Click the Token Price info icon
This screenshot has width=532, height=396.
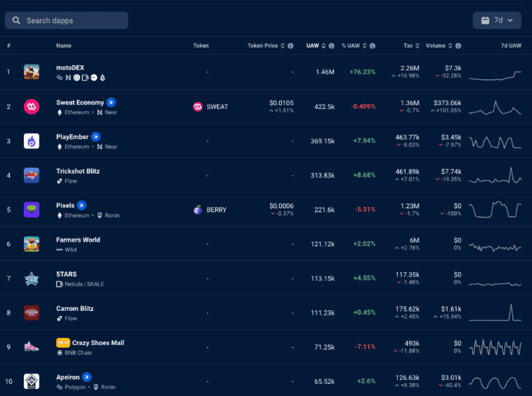(x=290, y=46)
